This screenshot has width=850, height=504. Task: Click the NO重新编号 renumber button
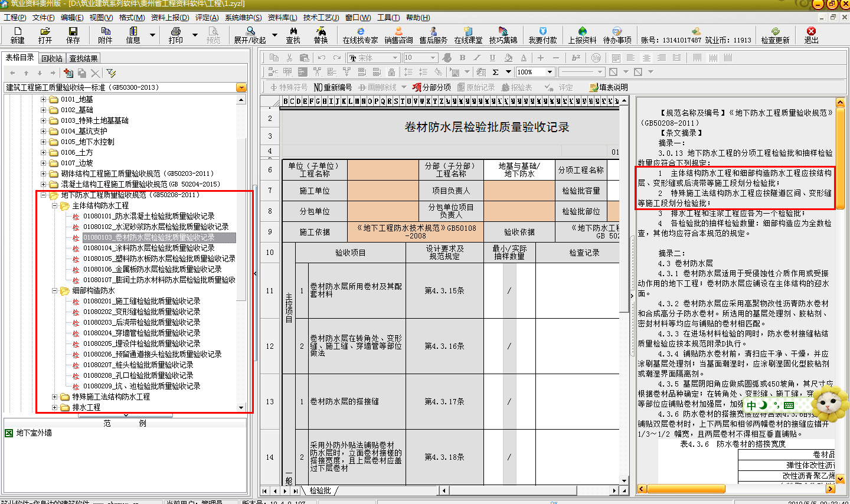(332, 87)
